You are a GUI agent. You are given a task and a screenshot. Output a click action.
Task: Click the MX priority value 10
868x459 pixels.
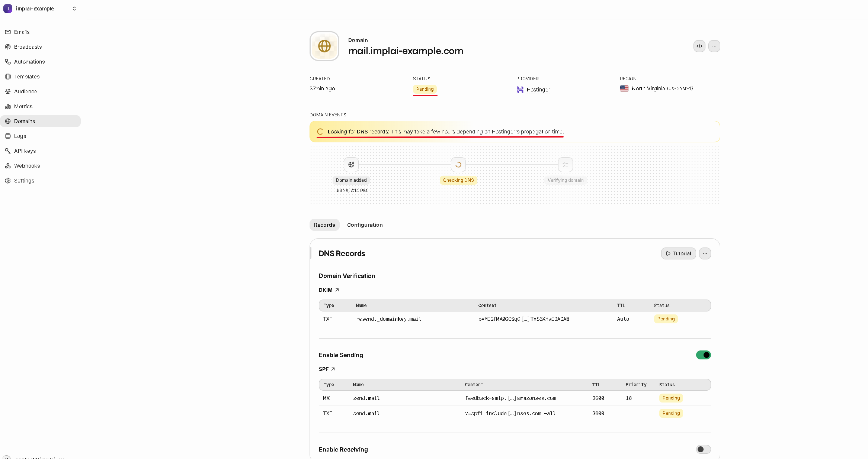point(629,398)
